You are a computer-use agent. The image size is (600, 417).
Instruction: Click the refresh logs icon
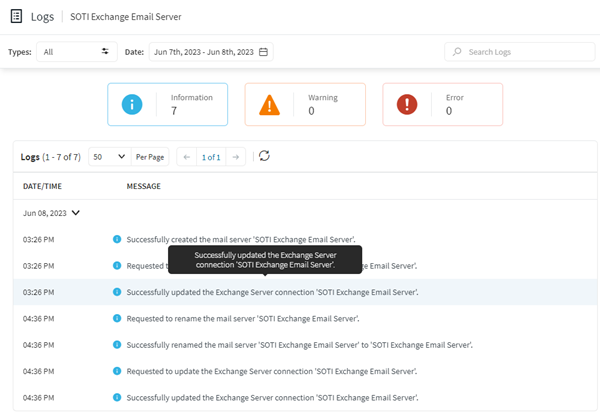(x=264, y=156)
